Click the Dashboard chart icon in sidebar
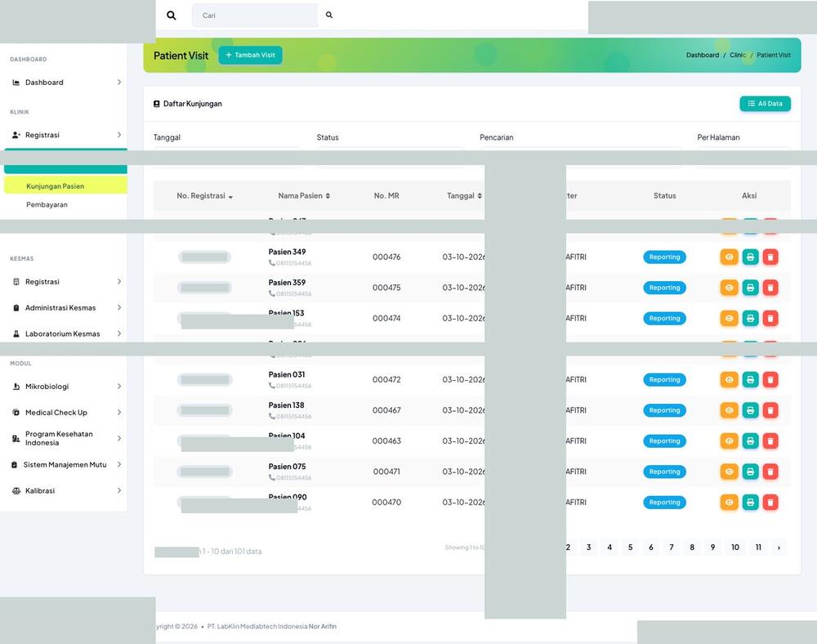This screenshot has width=817, height=644. [x=16, y=83]
